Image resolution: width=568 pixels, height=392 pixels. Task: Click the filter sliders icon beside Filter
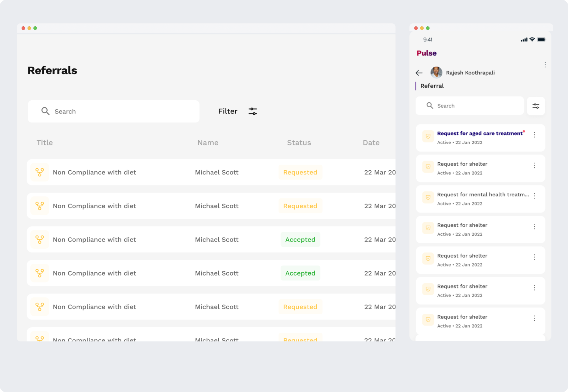(253, 111)
